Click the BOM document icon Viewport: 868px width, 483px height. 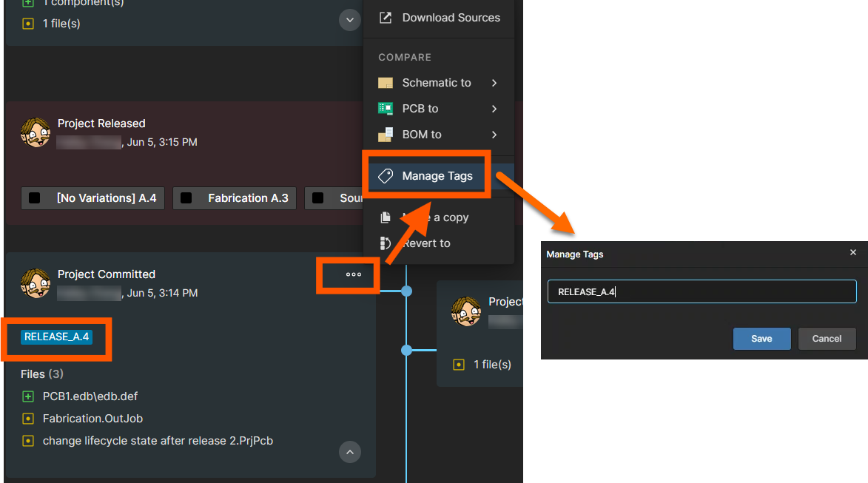click(x=386, y=135)
